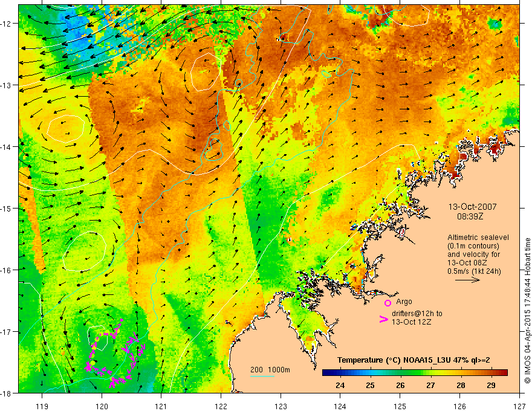Click the latitude axis label -15
The height and width of the screenshot is (411, 532).
(x=5, y=209)
